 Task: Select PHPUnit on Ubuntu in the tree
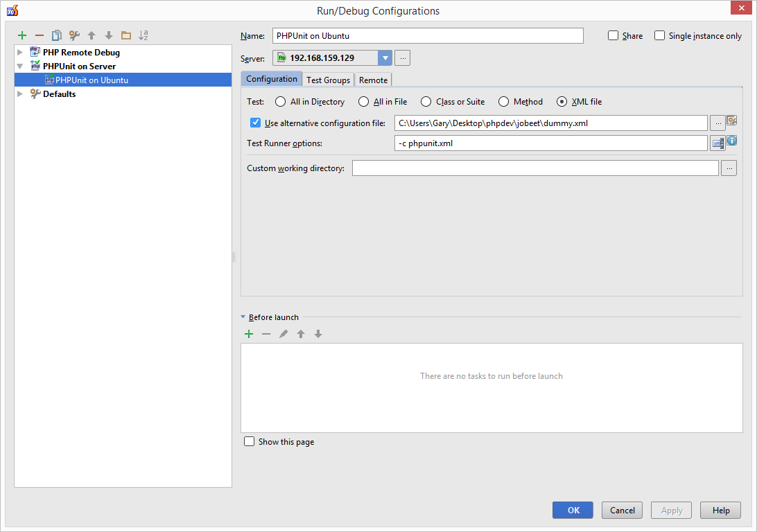pyautogui.click(x=123, y=80)
